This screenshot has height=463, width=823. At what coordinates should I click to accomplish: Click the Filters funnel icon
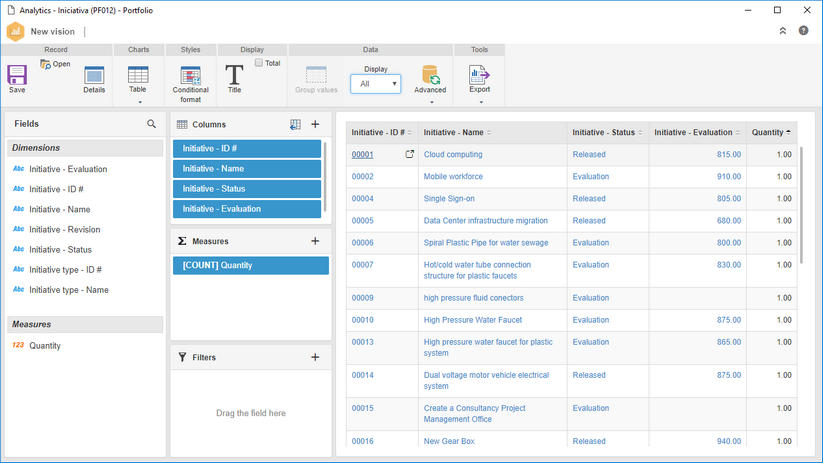182,357
